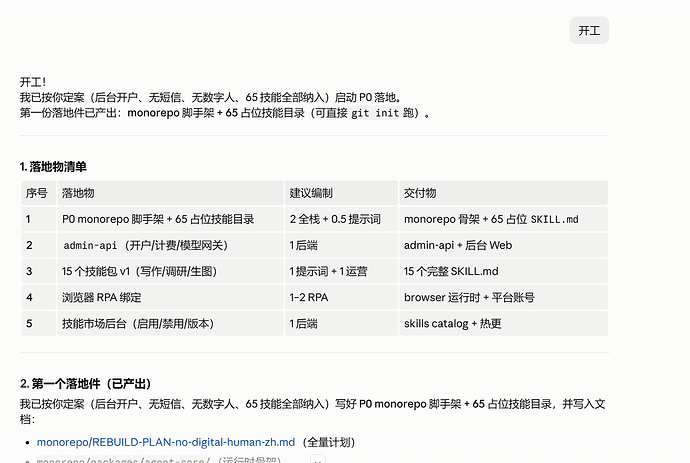The width and height of the screenshot is (690, 463).
Task: Select the 序号 column header
Action: pyautogui.click(x=39, y=193)
